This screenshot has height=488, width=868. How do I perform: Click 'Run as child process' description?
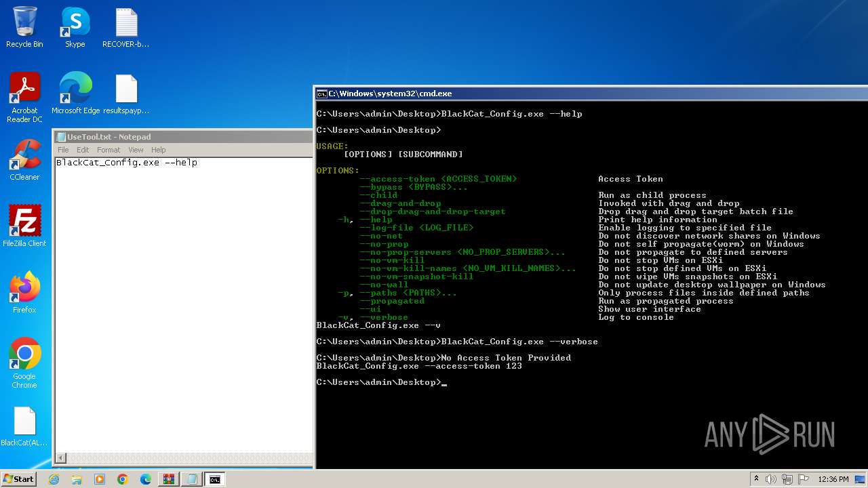click(x=652, y=195)
